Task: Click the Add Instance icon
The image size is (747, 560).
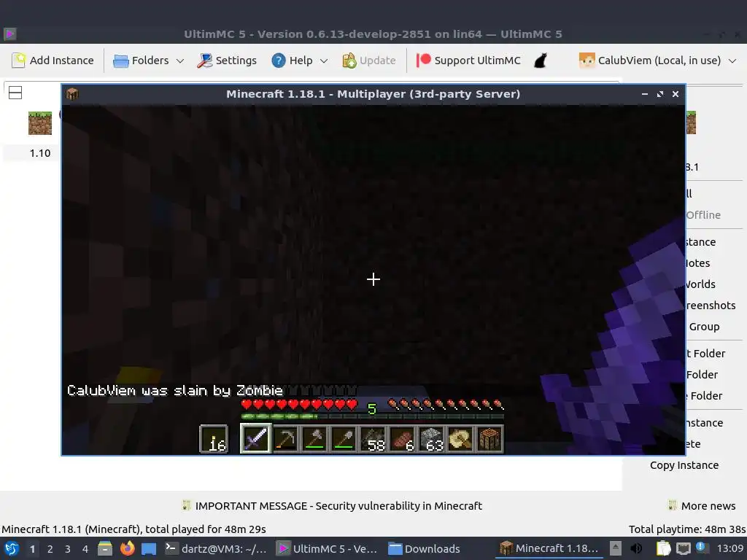Action: 18,61
